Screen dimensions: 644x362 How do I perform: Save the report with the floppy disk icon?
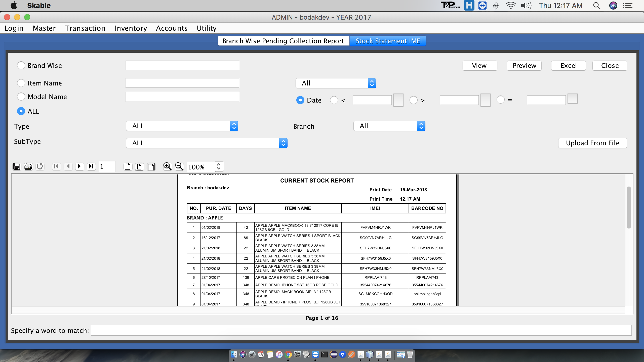[x=17, y=166]
